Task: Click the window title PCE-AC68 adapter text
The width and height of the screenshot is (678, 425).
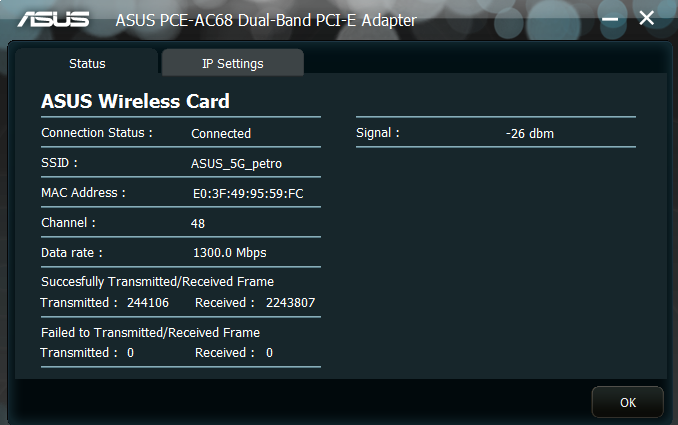Action: (266, 20)
